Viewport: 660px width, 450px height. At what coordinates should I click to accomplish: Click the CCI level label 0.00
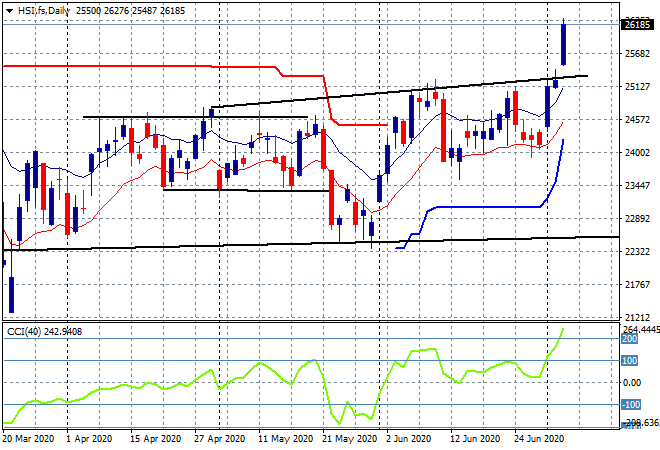pyautogui.click(x=632, y=383)
